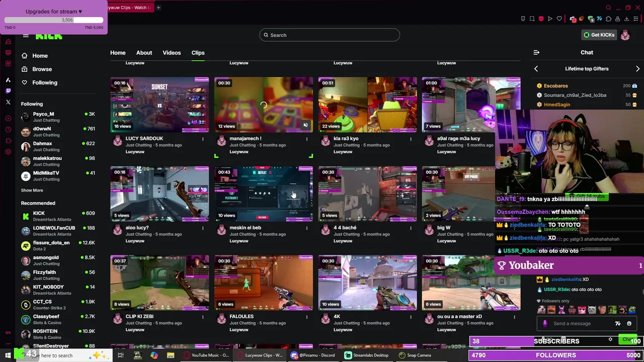644x362 pixels.
Task: Open options menu for ou ou a a master xD clip
Action: [514, 317]
